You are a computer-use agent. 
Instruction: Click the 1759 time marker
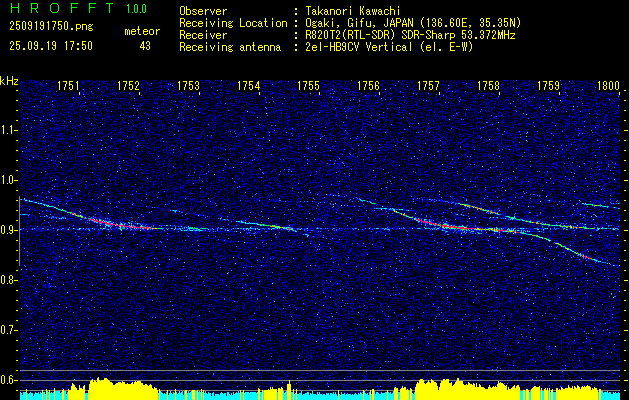(x=548, y=85)
